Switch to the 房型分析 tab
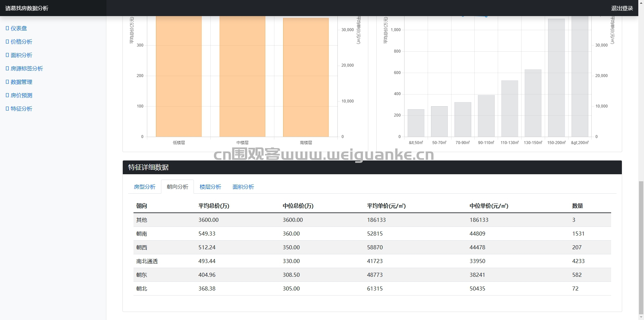 pyautogui.click(x=145, y=187)
